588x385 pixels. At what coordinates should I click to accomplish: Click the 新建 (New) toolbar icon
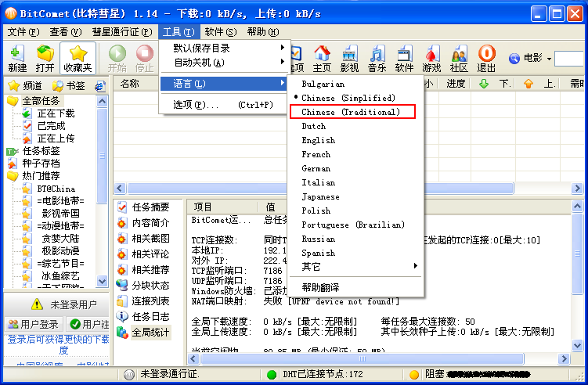pos(17,59)
